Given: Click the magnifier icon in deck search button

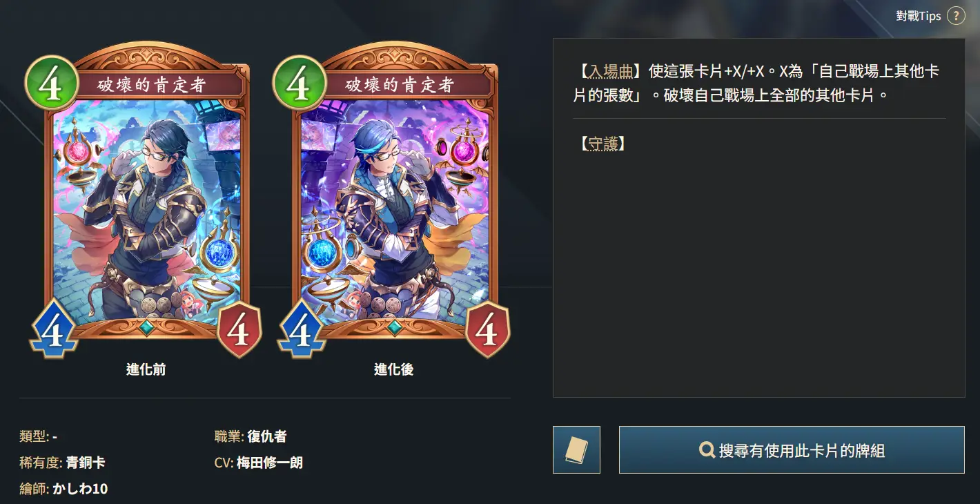Looking at the screenshot, I should coord(707,451).
